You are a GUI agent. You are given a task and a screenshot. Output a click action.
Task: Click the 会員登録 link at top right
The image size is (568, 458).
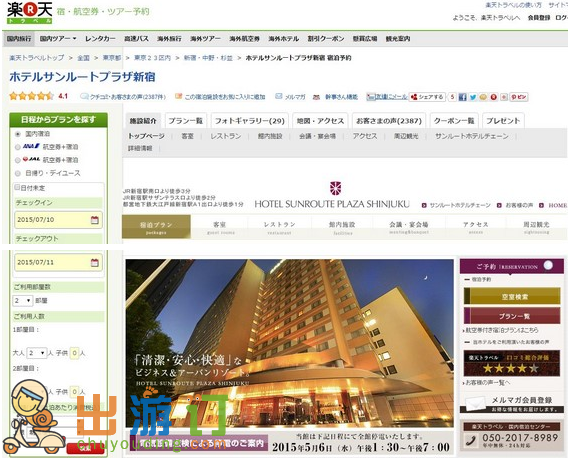[x=539, y=17]
